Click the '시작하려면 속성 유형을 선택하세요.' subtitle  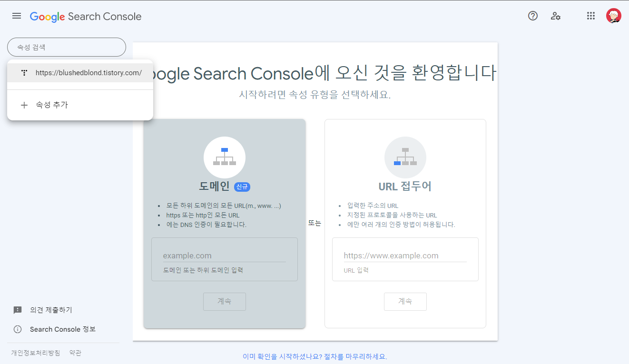click(x=315, y=94)
